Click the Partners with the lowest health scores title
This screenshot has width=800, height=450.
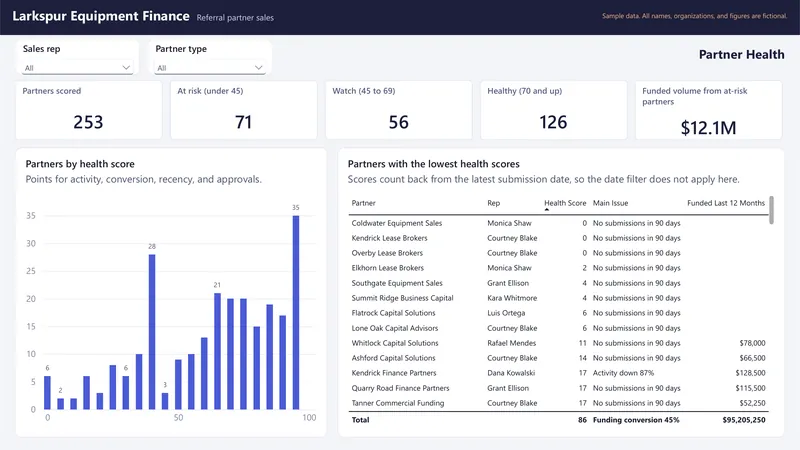coord(434,164)
